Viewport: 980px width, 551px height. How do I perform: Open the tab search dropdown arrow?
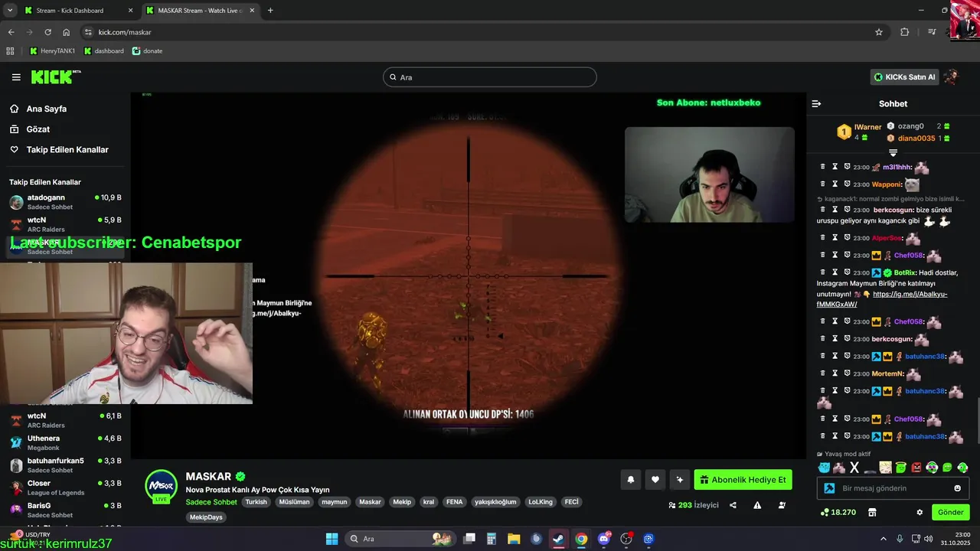(x=10, y=11)
